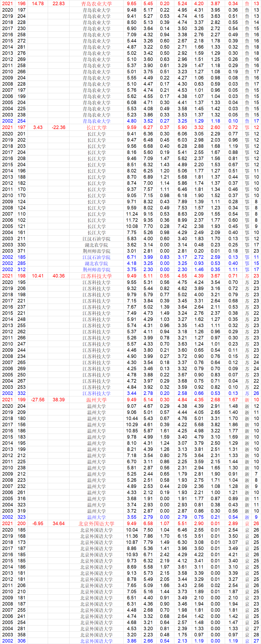This screenshot has height=644, width=261.
Task: Select the blue 荆州师范学院 name in 2002 row
Action: pyautogui.click(x=97, y=270)
